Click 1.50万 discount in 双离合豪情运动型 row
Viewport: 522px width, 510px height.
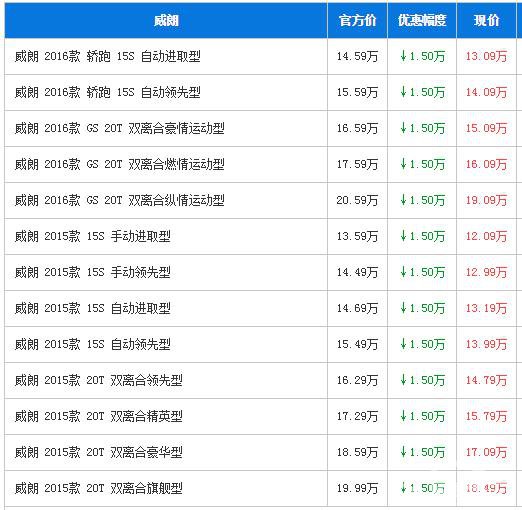tap(422, 128)
